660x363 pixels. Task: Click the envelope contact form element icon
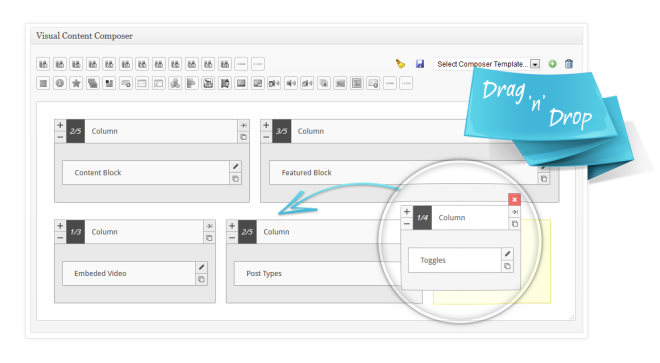pyautogui.click(x=373, y=83)
